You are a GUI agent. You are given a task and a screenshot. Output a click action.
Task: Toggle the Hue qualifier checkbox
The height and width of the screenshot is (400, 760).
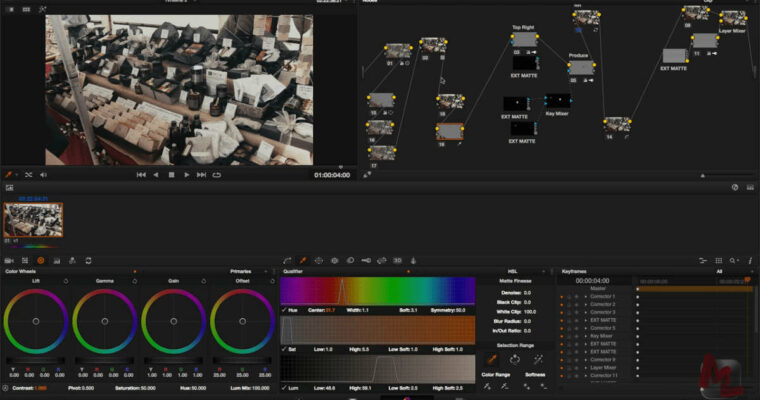(284, 310)
